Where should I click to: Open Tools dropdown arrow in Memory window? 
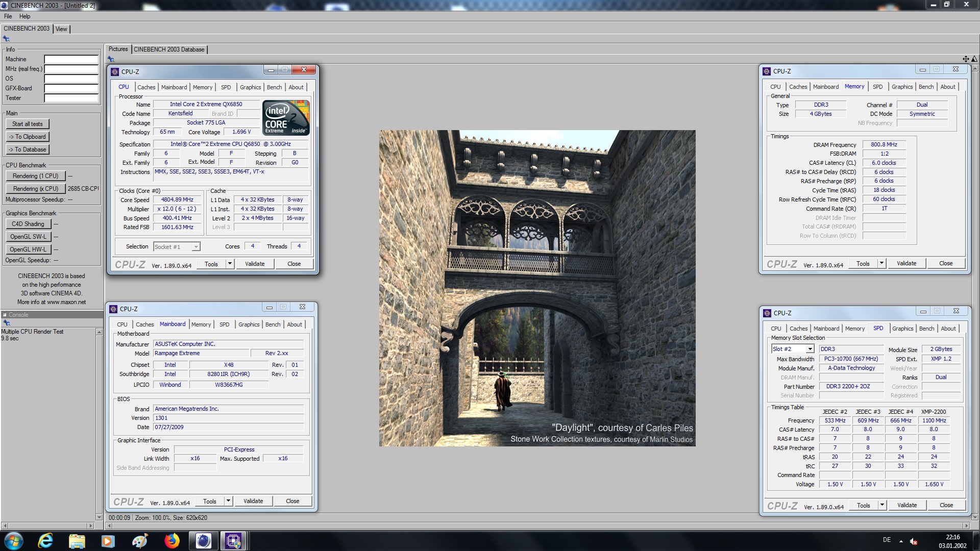pyautogui.click(x=881, y=263)
